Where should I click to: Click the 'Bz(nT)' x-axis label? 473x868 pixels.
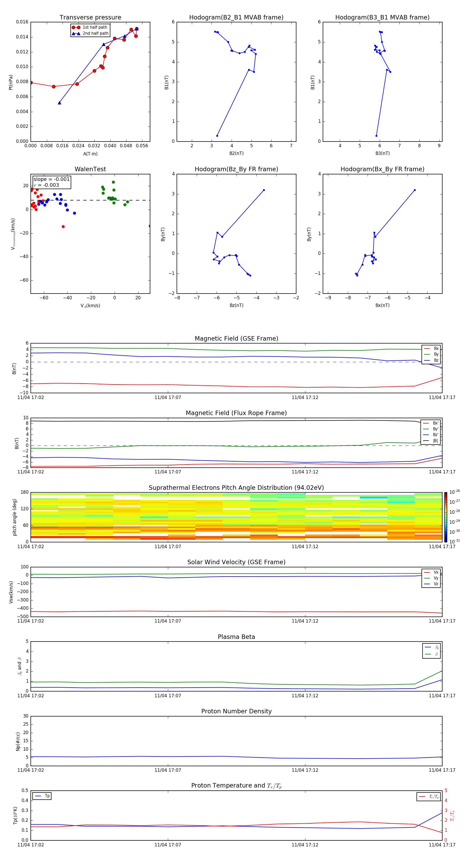(x=236, y=305)
